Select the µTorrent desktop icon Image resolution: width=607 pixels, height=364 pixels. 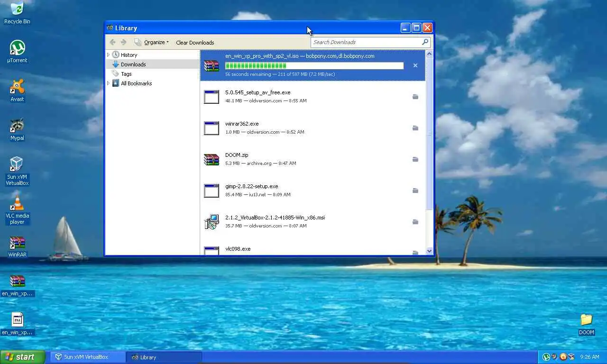17,52
